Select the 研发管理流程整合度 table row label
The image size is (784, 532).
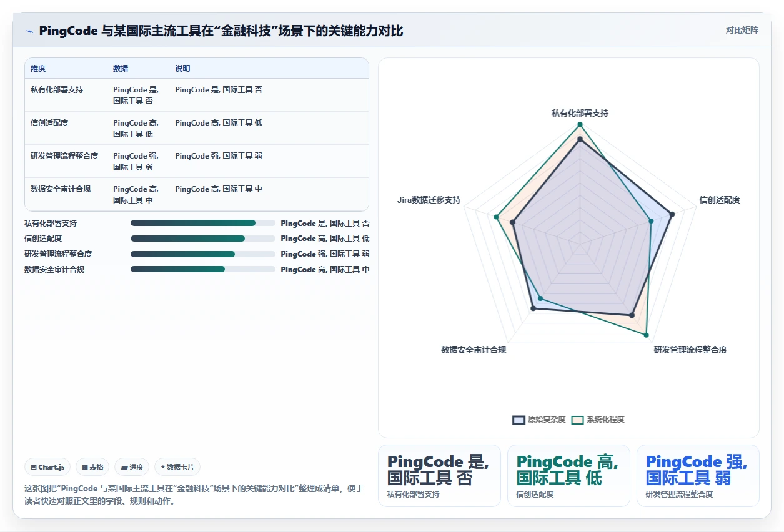pos(64,156)
